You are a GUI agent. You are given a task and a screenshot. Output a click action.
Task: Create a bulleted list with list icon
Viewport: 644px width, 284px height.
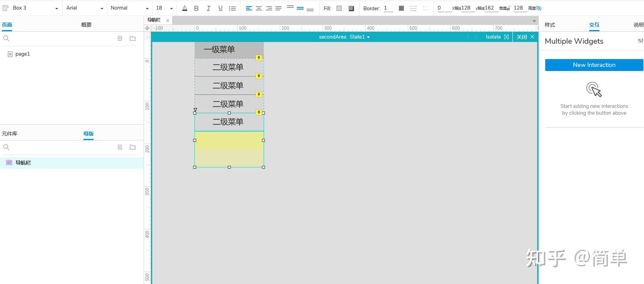tap(232, 8)
